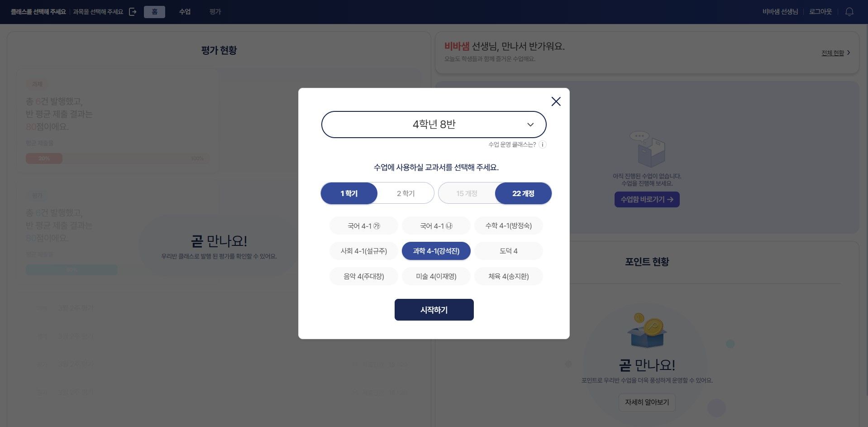Switch to the 2학기 semester option
This screenshot has width=868, height=427.
point(405,193)
